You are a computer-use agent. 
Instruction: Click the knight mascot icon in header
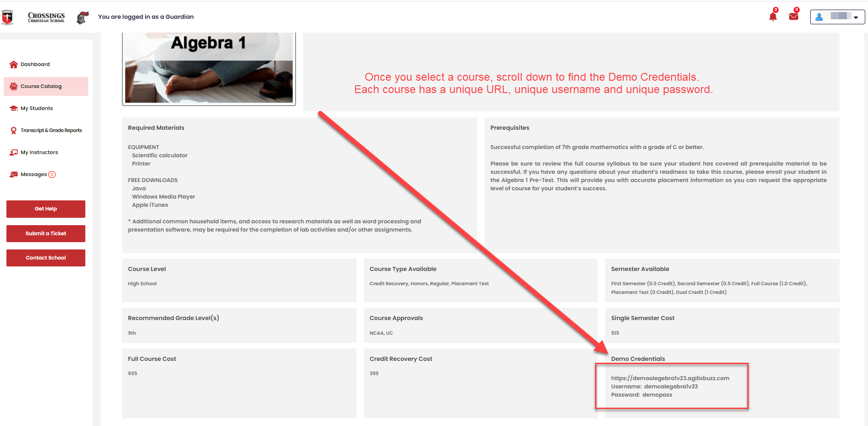(83, 17)
